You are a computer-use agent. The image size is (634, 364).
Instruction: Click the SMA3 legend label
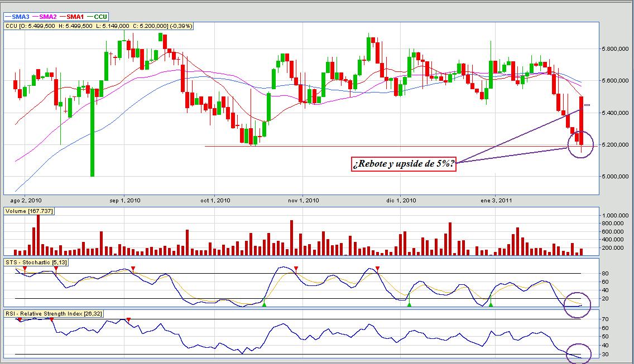20,17
